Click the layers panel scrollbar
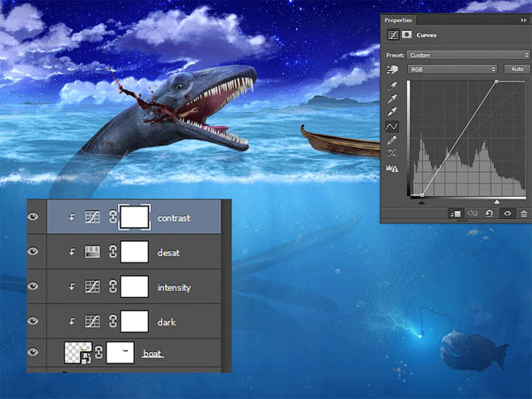 coord(225,286)
